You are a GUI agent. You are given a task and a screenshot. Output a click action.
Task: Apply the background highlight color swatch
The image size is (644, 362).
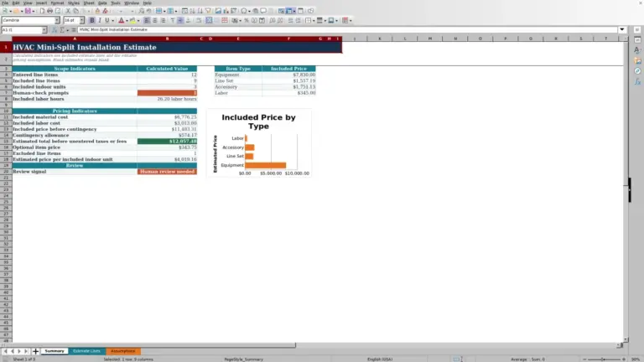132,20
